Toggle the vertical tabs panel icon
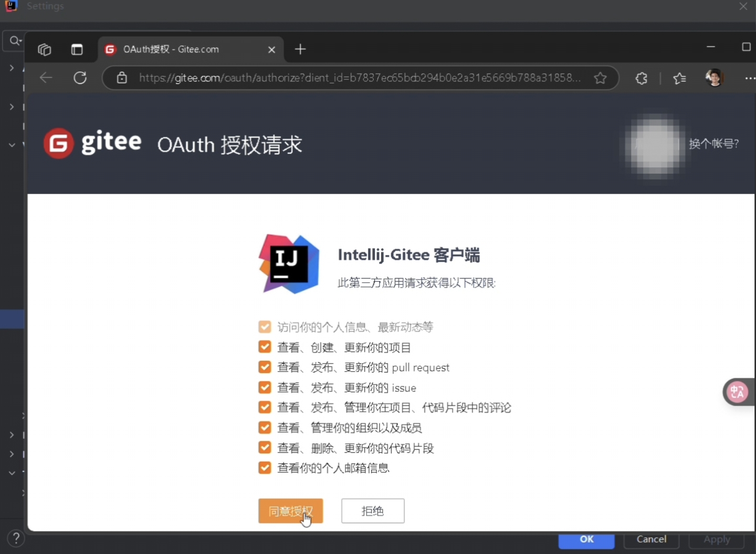 [77, 49]
